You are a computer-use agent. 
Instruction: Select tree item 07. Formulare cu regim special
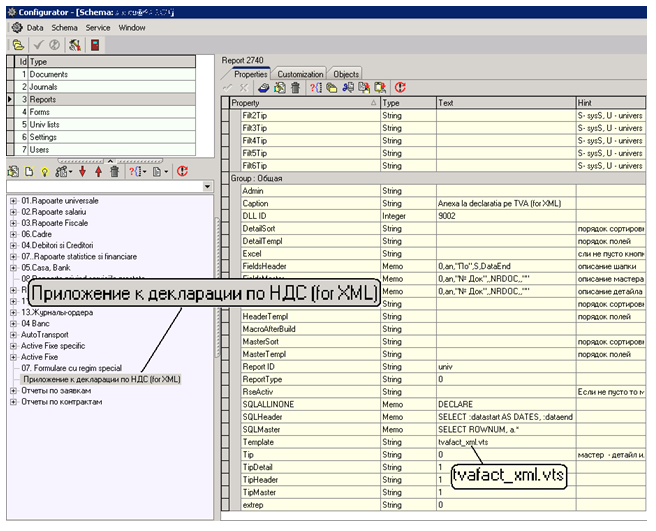72,368
